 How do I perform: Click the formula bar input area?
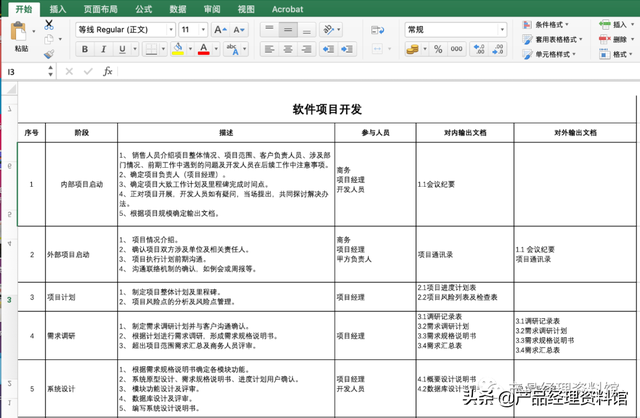(378, 72)
